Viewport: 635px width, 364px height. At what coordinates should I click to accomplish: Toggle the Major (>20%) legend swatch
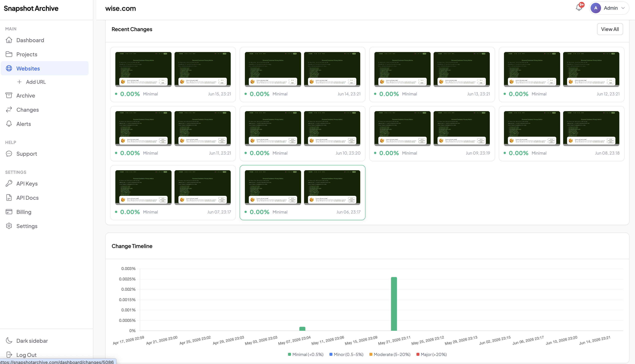[x=418, y=354]
